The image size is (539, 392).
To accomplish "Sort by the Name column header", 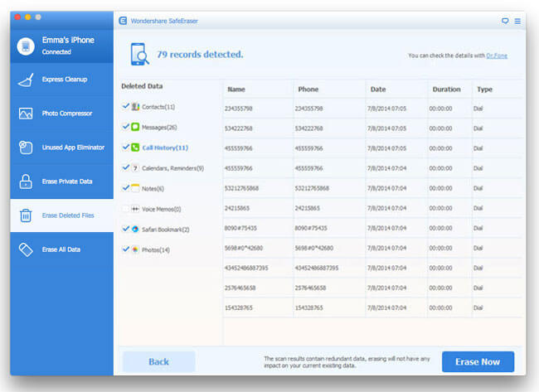I will [x=236, y=90].
